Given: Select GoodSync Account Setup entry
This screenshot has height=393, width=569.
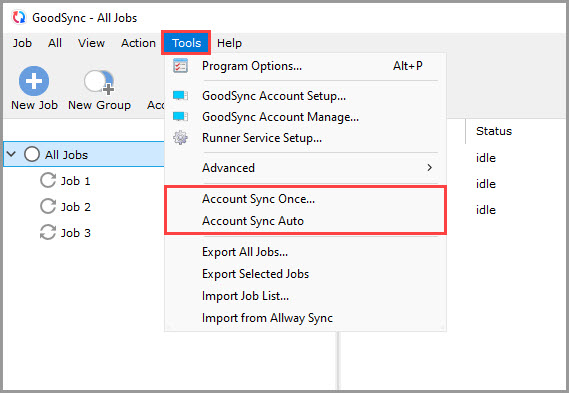Looking at the screenshot, I should point(306,96).
